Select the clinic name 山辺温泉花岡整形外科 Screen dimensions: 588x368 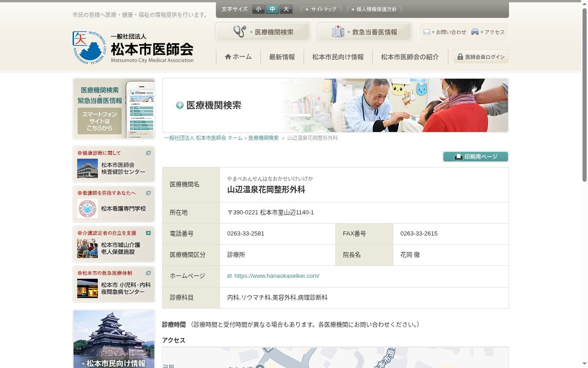click(x=266, y=190)
